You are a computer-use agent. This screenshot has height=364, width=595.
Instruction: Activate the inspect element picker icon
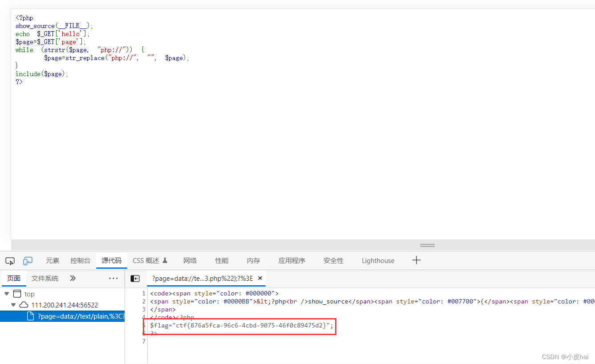coord(10,261)
